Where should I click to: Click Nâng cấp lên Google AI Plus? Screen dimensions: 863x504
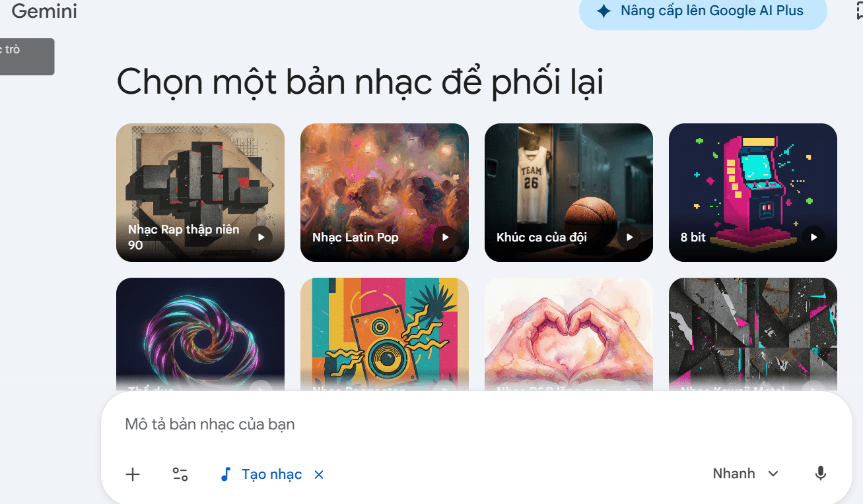pyautogui.click(x=703, y=12)
